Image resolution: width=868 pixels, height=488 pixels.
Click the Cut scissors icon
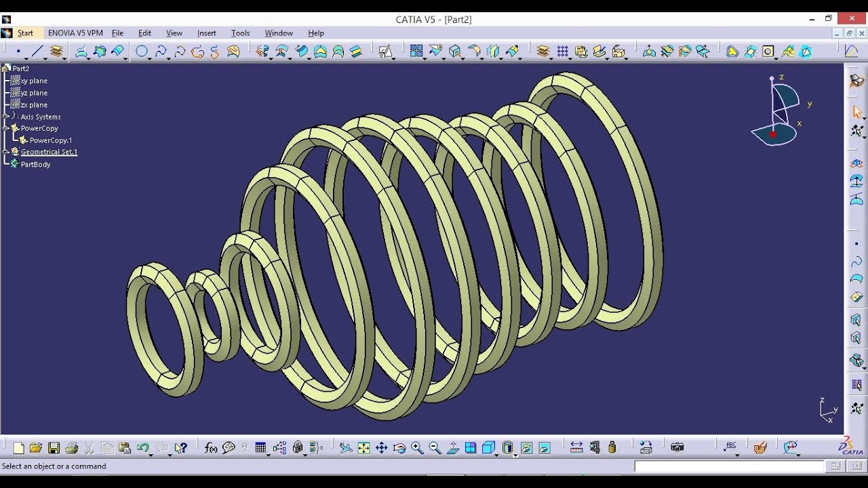[x=89, y=448]
